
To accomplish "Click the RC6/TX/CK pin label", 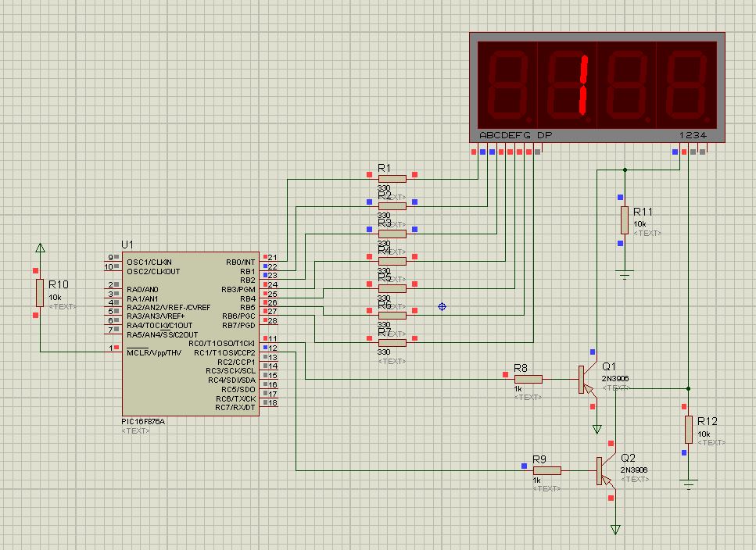I will tap(236, 398).
